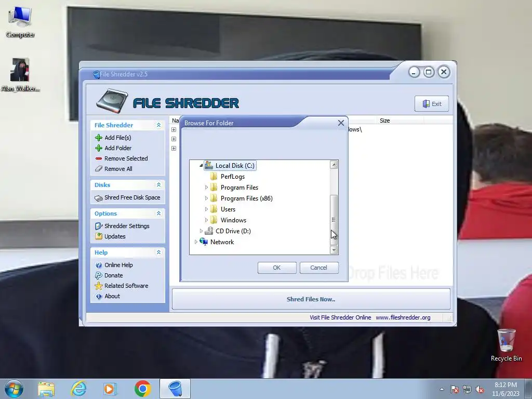Open Shredder Settings via its icon
Viewport: 532px width, 399px height.
pyautogui.click(x=99, y=226)
